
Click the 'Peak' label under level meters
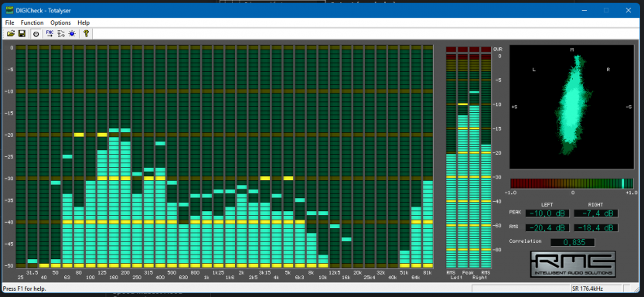(469, 272)
